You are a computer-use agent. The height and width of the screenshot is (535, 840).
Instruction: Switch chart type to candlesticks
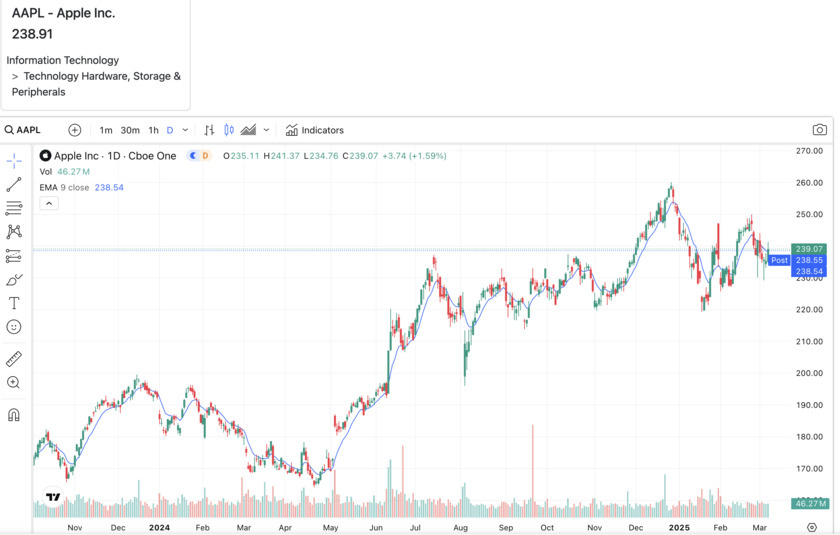click(229, 130)
